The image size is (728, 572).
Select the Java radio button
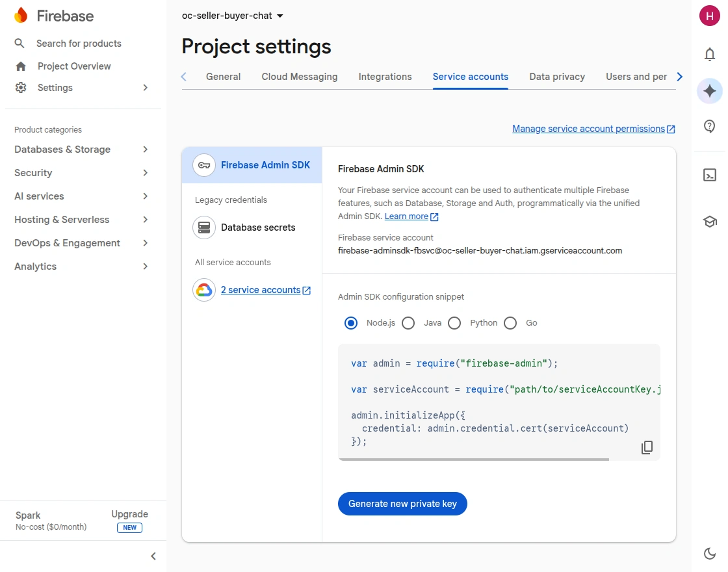pyautogui.click(x=408, y=323)
